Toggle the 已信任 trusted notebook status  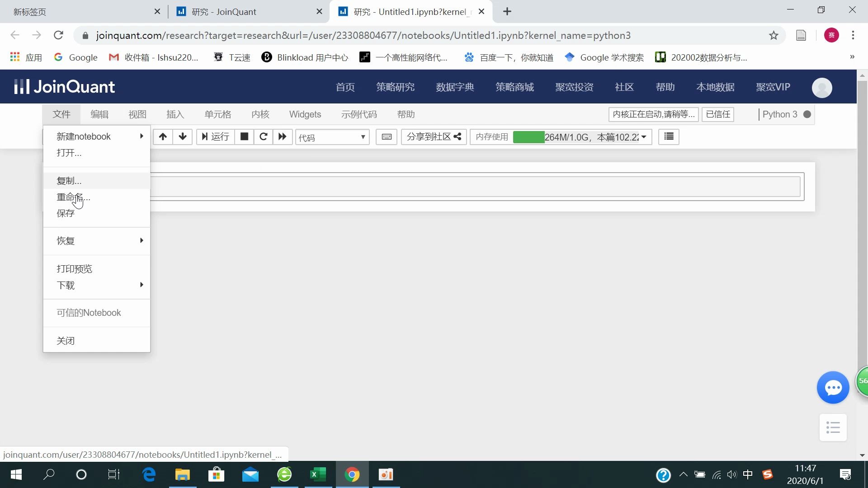tap(717, 114)
